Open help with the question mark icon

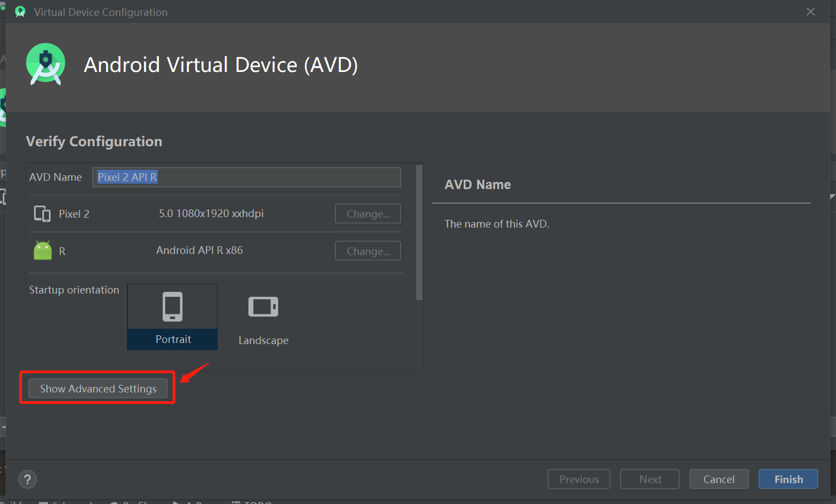pyautogui.click(x=27, y=479)
